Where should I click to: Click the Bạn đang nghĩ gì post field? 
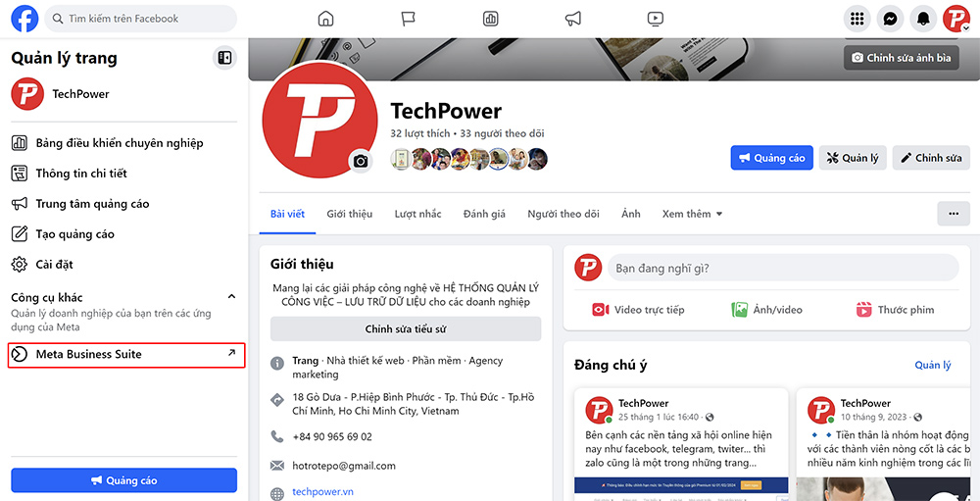(x=783, y=268)
